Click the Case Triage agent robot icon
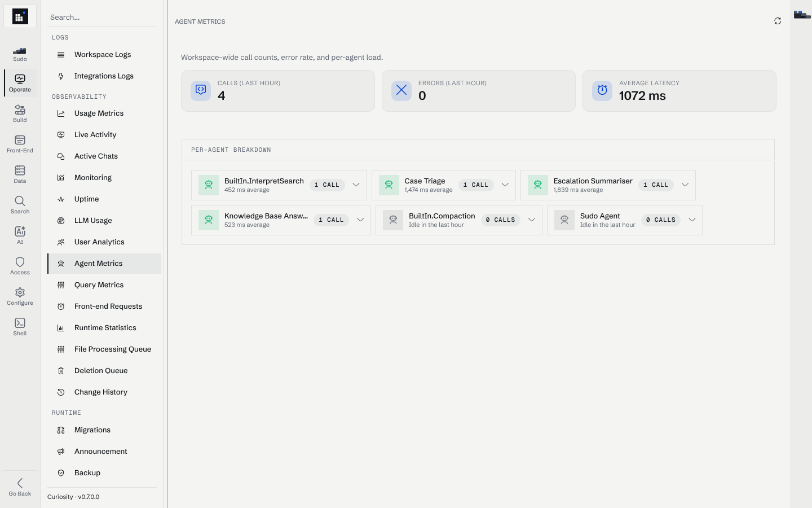 pos(389,185)
